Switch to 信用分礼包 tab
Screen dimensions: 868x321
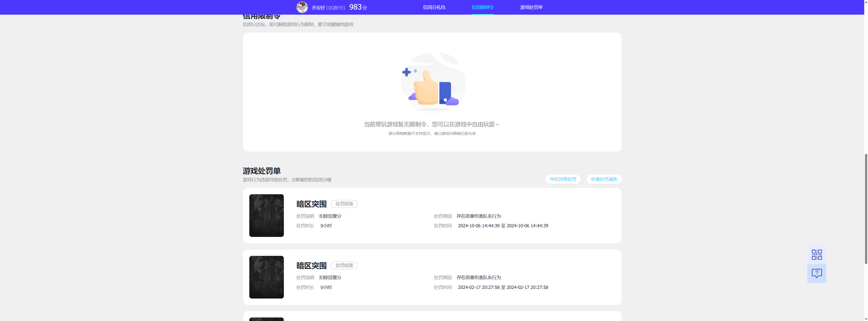[434, 7]
